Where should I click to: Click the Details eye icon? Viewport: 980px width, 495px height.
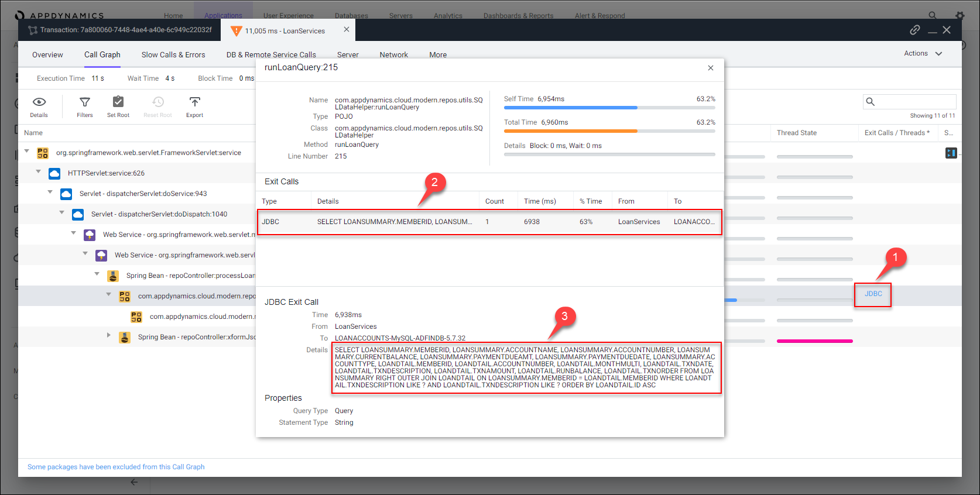(39, 102)
